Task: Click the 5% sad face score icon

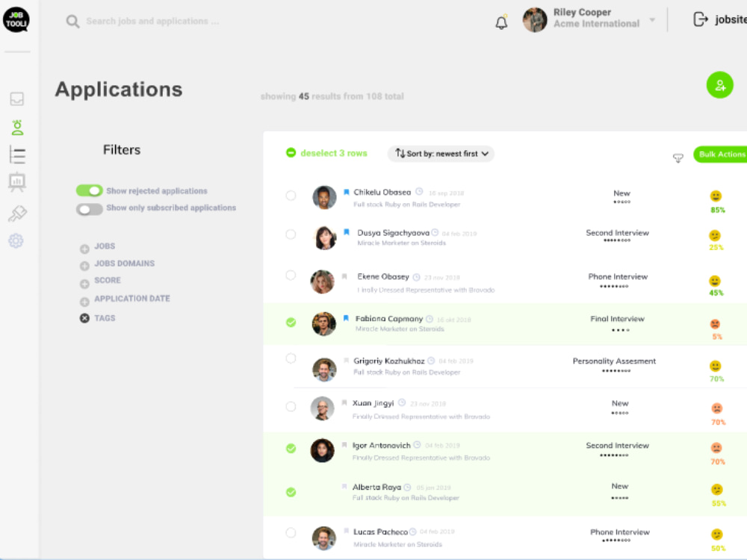Action: click(715, 324)
